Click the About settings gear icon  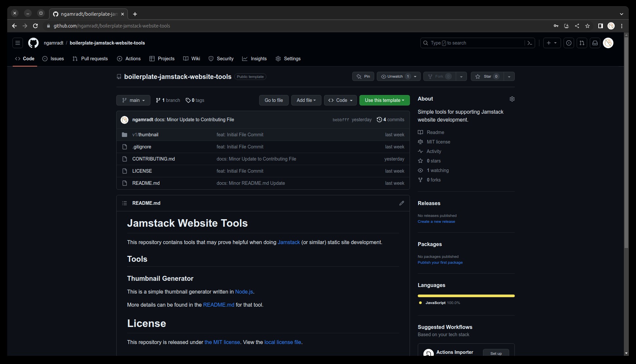512,99
